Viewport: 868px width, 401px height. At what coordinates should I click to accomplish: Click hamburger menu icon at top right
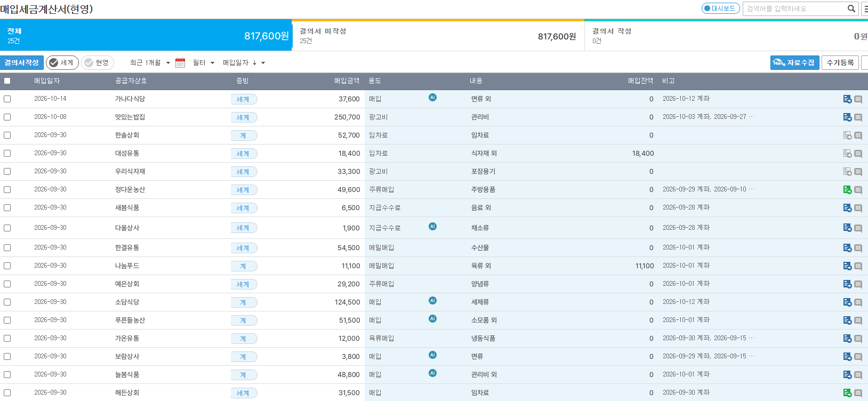point(865,9)
